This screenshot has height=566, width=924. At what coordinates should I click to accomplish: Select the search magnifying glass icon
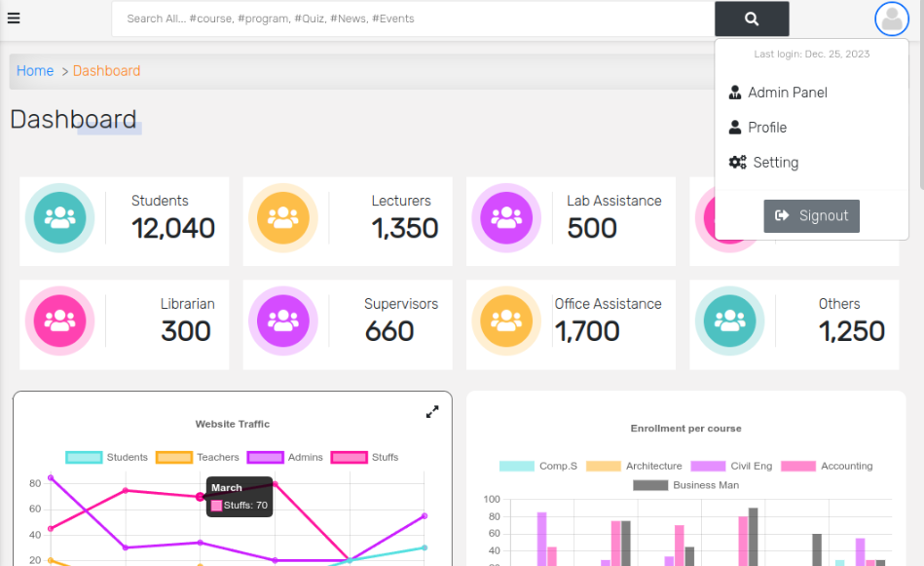pyautogui.click(x=751, y=19)
